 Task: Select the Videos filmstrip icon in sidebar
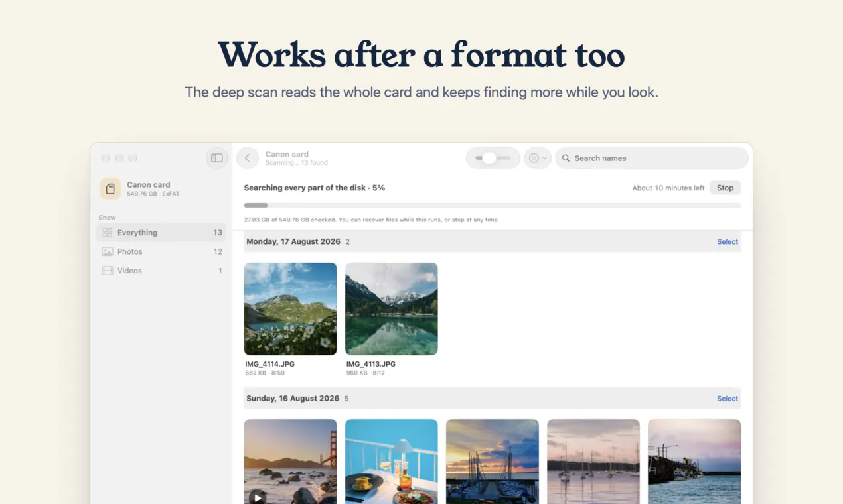(x=107, y=271)
